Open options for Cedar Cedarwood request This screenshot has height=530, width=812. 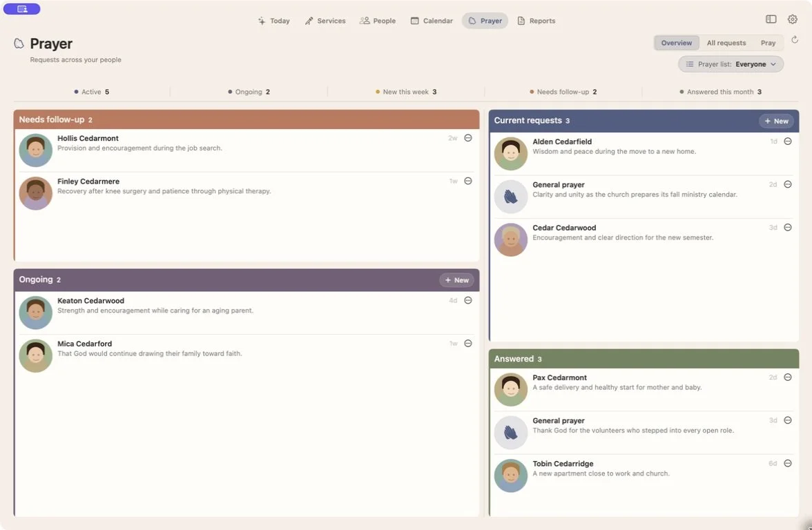[787, 227]
